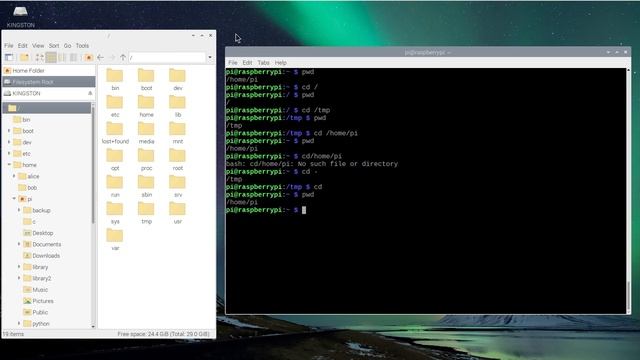Create a new folder via toolbar icon

[x=24, y=58]
